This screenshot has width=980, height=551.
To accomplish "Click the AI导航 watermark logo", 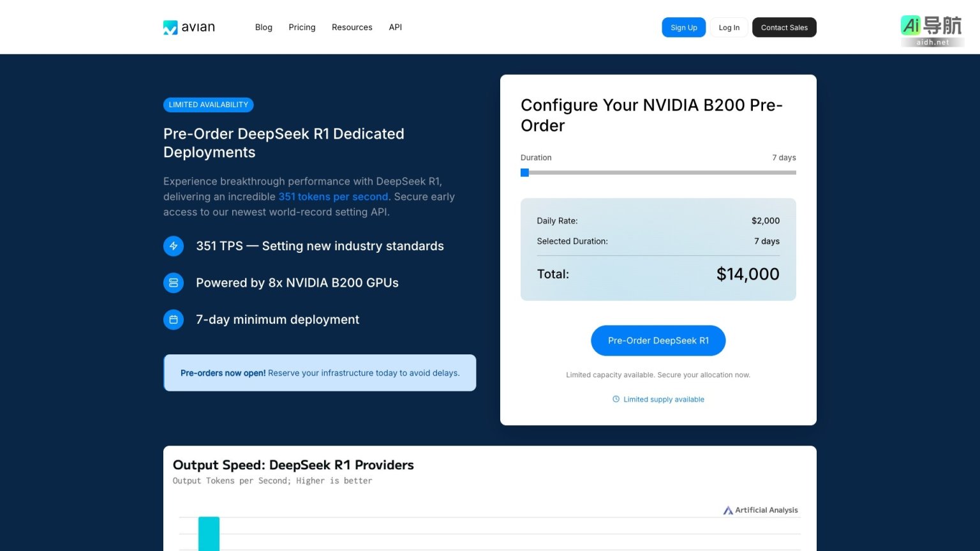I will 932,31.
